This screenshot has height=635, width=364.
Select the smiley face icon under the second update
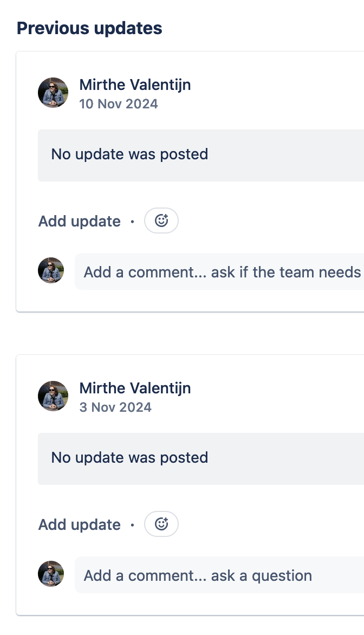(161, 524)
